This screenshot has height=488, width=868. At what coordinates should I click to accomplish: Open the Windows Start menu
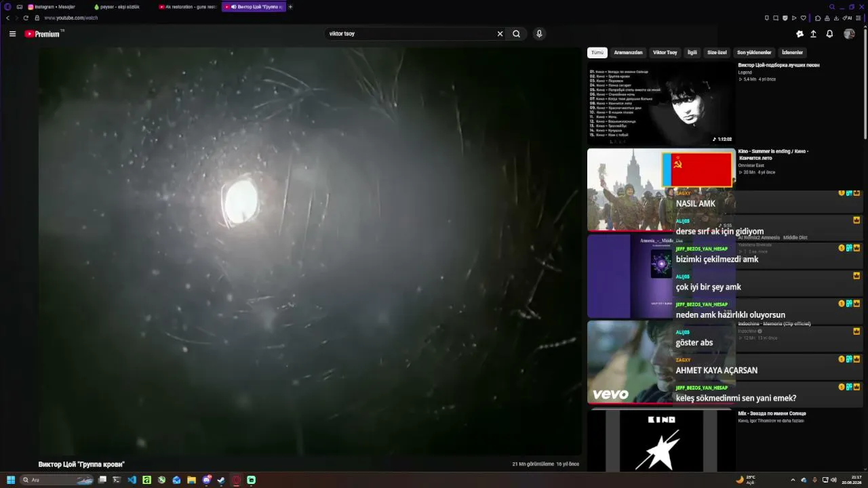[11, 480]
